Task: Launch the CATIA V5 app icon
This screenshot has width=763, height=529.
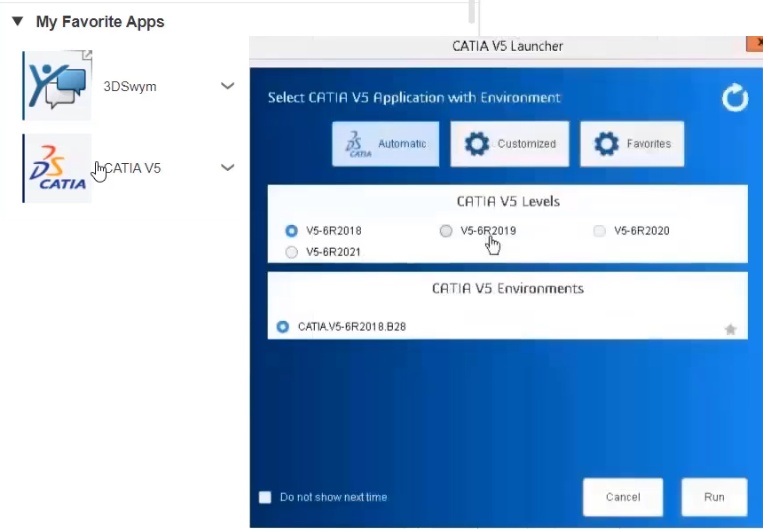Action: (57, 168)
